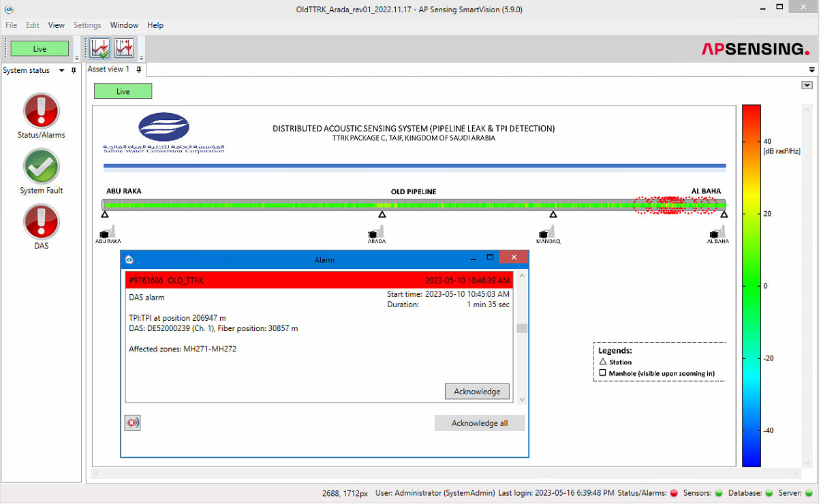Pin the System status panel
Screen dimensions: 821x504
tap(74, 70)
